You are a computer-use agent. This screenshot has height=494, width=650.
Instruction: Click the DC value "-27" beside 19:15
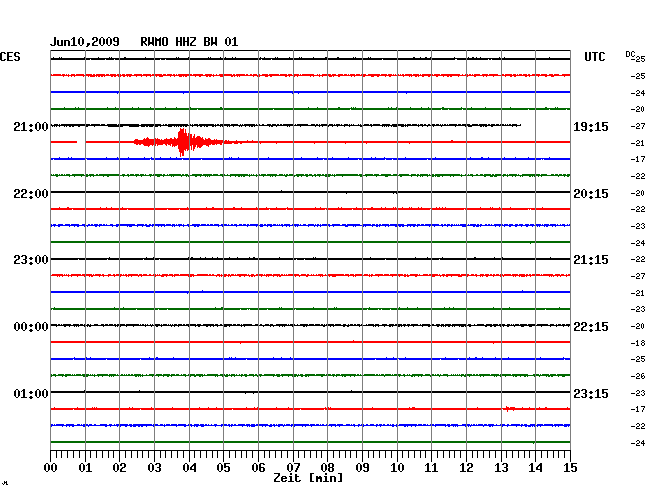pos(638,126)
